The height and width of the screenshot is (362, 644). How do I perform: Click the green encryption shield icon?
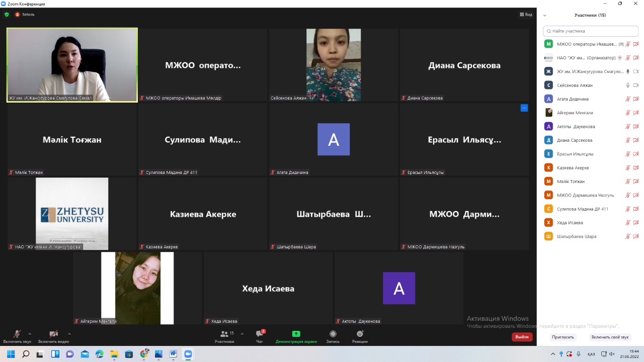point(7,15)
